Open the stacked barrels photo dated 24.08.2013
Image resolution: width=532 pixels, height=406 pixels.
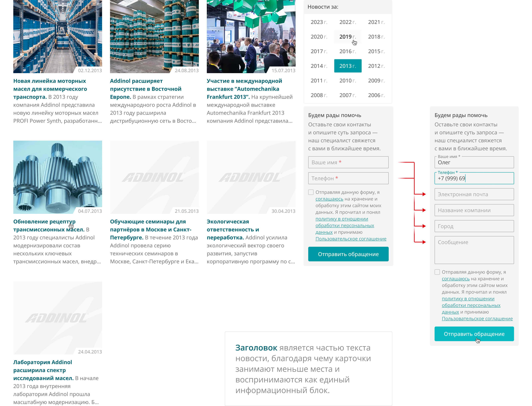coord(154,36)
